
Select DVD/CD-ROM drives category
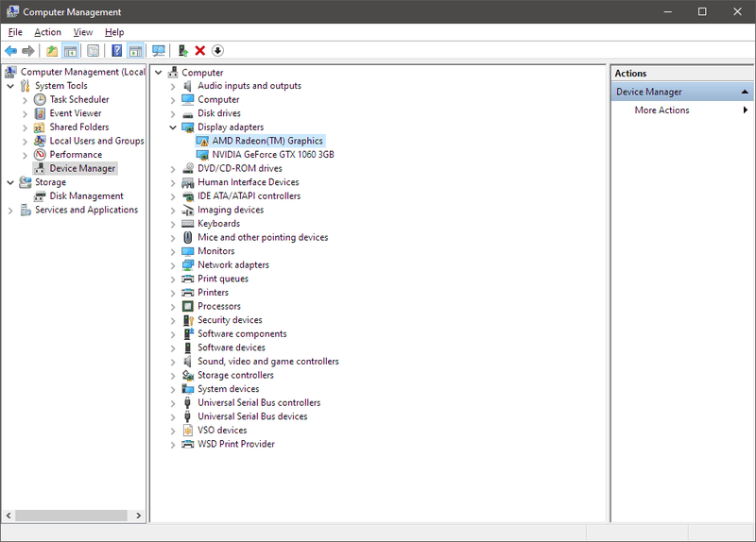tap(240, 169)
